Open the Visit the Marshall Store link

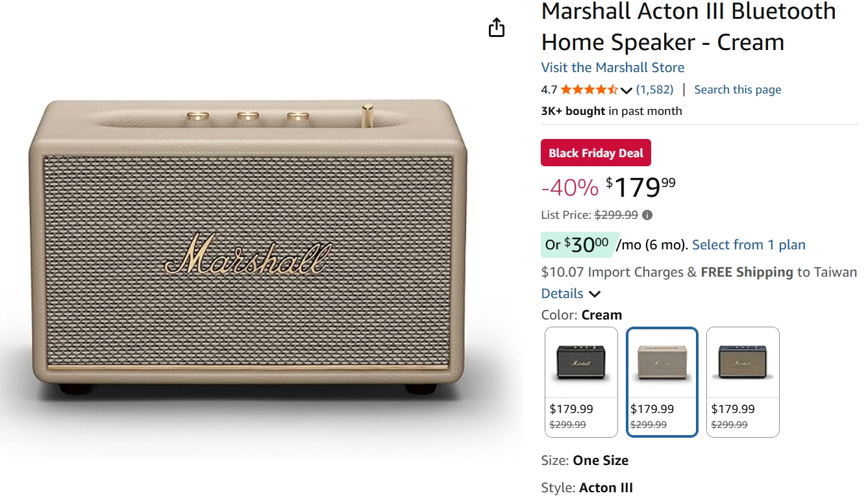(613, 67)
